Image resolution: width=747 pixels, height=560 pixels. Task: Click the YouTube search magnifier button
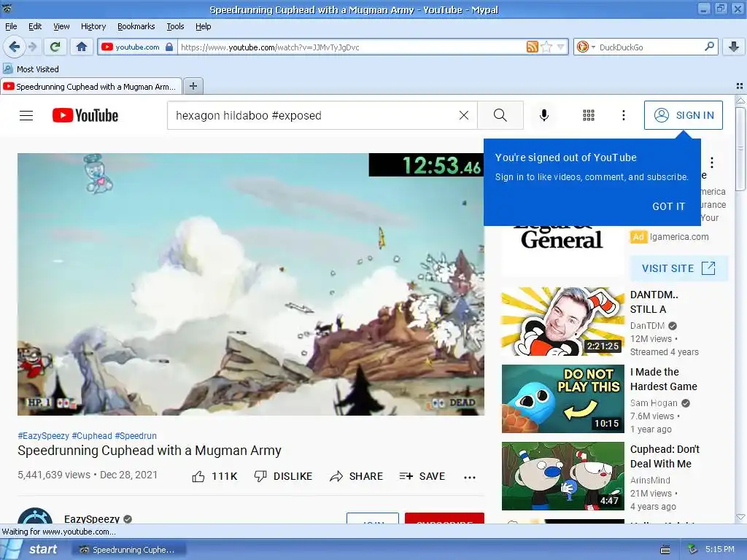coord(500,115)
